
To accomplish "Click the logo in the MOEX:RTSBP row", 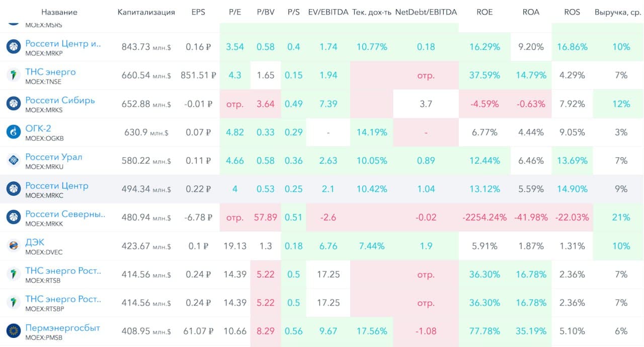I will click(x=13, y=303).
